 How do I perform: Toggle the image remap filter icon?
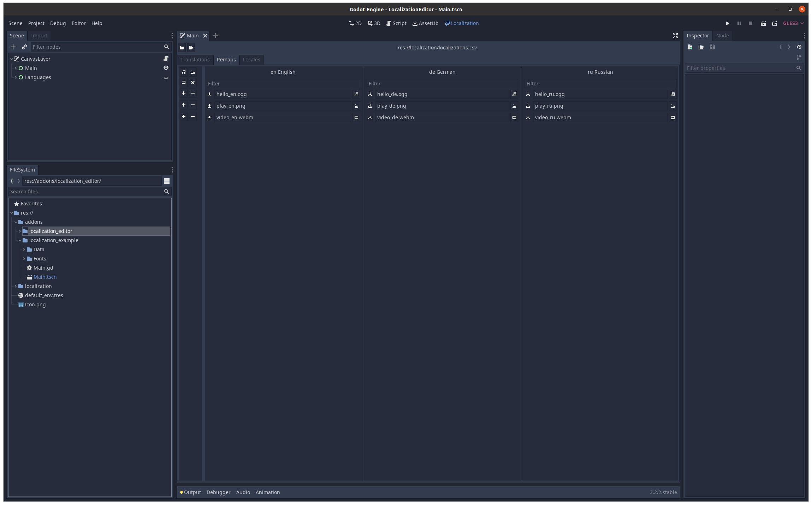pyautogui.click(x=193, y=72)
